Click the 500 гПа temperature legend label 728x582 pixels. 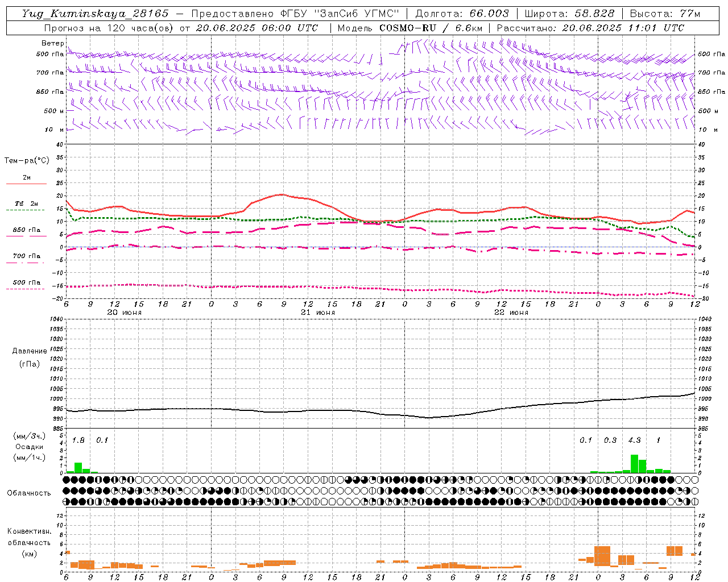click(27, 282)
